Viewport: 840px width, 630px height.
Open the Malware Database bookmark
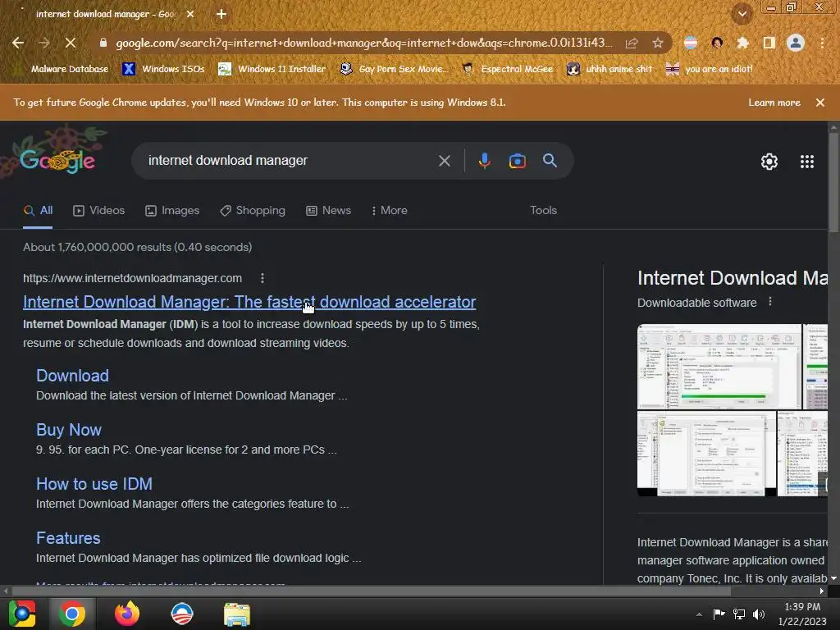(62, 69)
